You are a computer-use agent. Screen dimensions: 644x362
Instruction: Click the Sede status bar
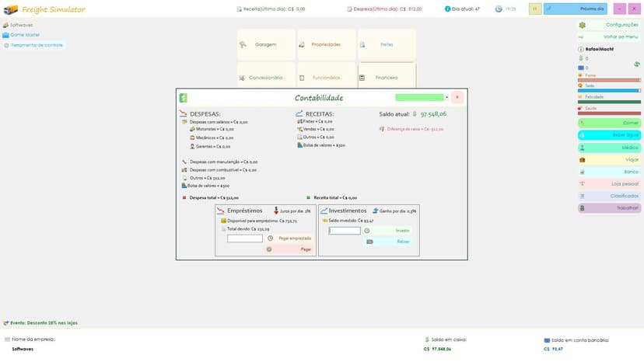[609, 90]
